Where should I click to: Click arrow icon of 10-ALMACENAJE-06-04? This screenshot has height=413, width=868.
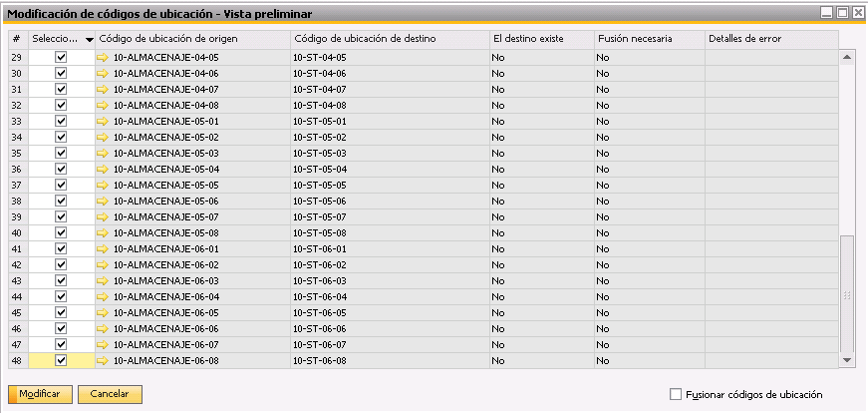click(103, 297)
